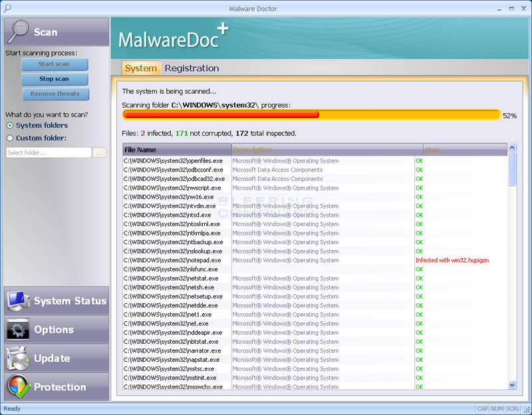This screenshot has height=415, width=532.
Task: Click the Remove threats button
Action: point(55,94)
